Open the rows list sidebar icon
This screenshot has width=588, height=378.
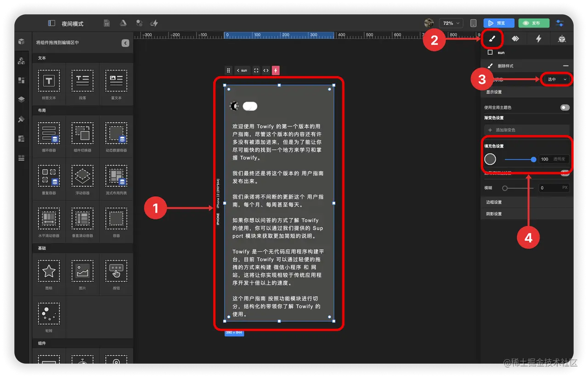[x=21, y=158]
